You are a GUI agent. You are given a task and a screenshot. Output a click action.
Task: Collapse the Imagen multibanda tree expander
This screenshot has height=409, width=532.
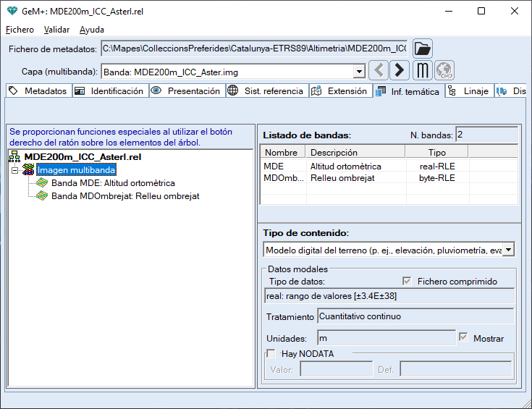pyautogui.click(x=14, y=169)
